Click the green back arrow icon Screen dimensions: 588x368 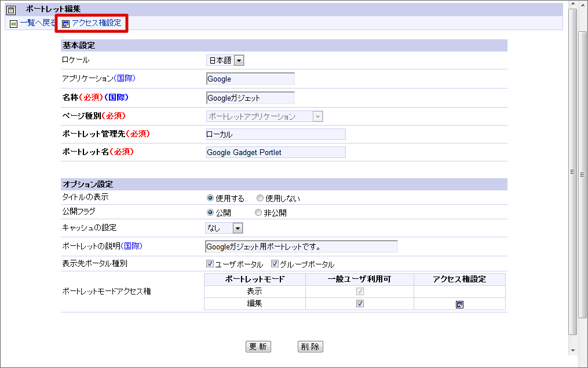coord(13,24)
